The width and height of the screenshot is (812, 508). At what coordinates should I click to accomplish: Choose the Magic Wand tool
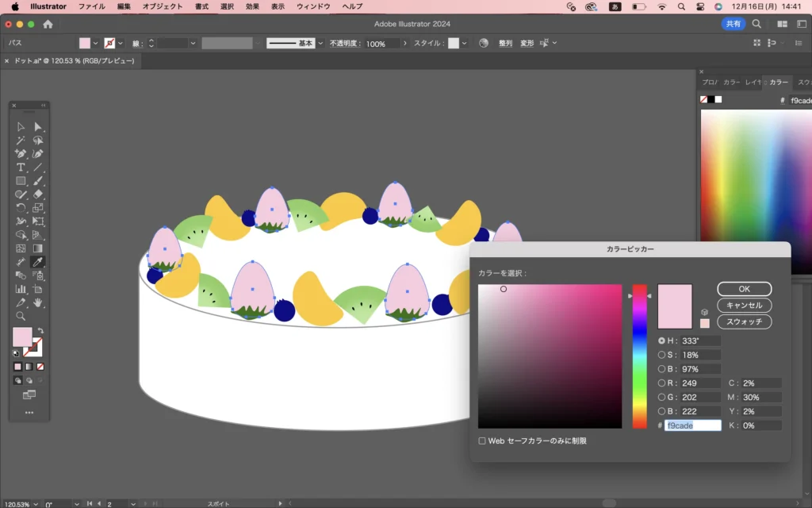coord(21,140)
